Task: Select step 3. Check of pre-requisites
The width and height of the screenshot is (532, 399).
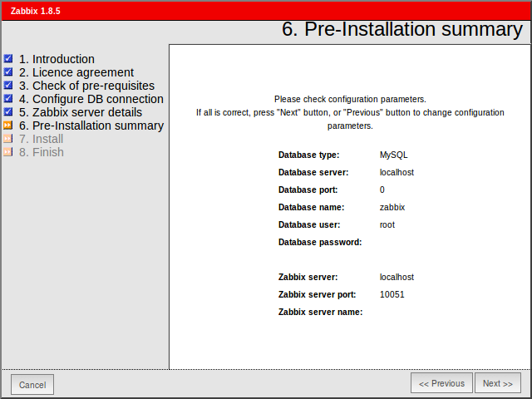Action: [86, 86]
